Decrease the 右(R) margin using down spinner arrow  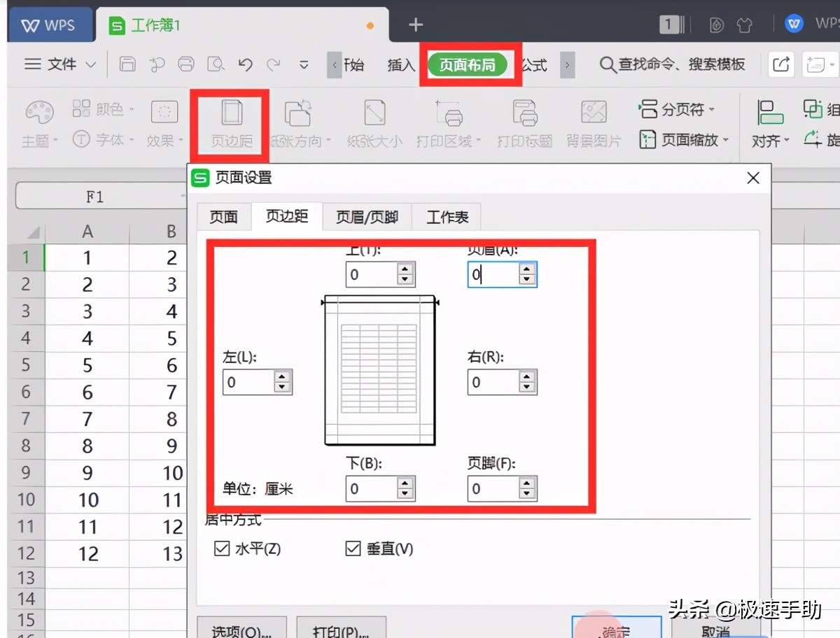[x=527, y=388]
